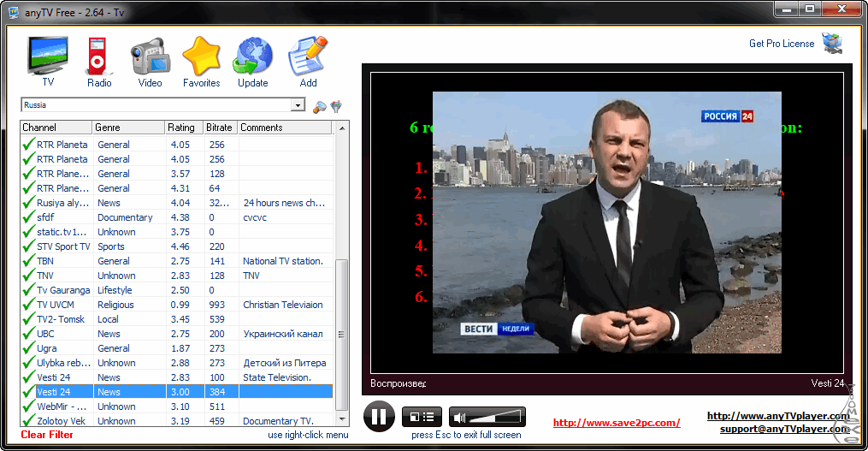Click the search magnifier icon
The width and height of the screenshot is (868, 451).
(320, 106)
